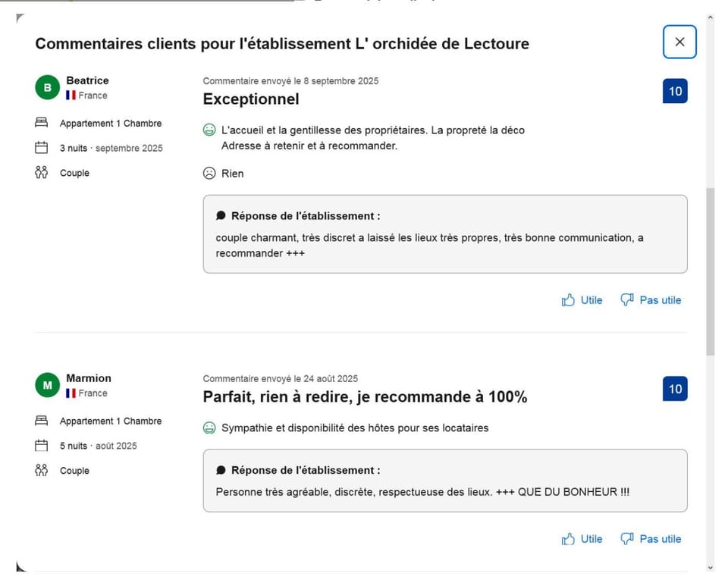Click Beatrice's green B avatar
The width and height of the screenshot is (728, 586).
click(47, 87)
